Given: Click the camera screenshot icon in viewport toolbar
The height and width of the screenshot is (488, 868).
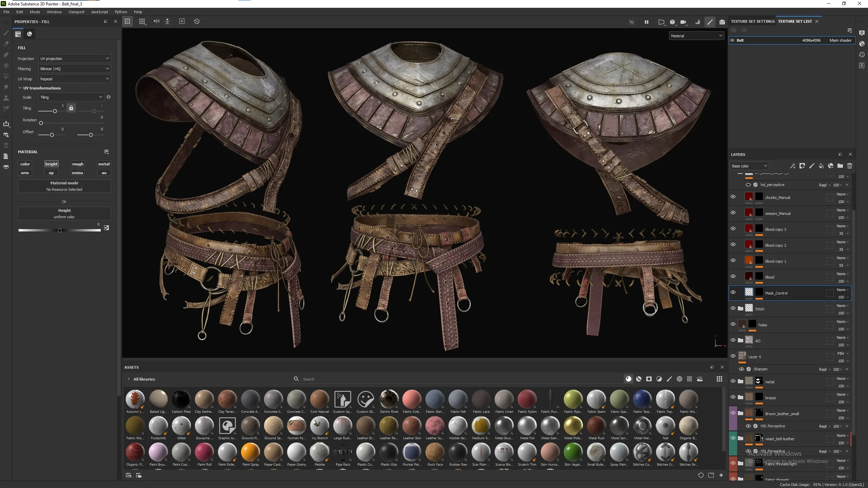Looking at the screenshot, I should tap(722, 22).
